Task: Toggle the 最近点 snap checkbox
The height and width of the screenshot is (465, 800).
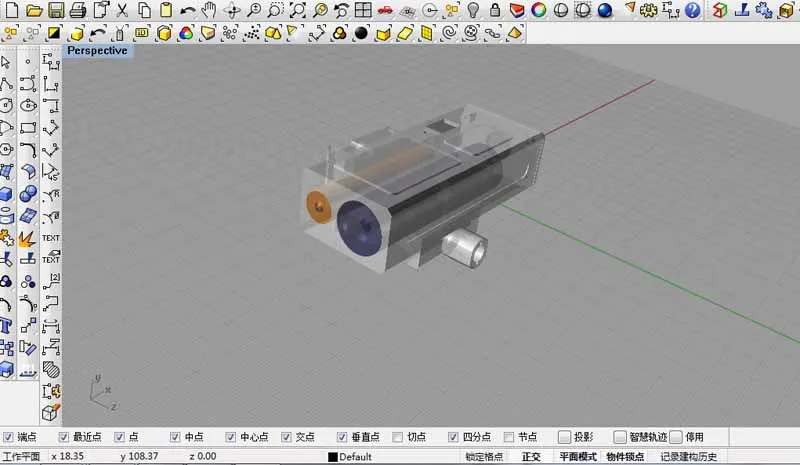Action: (64, 437)
